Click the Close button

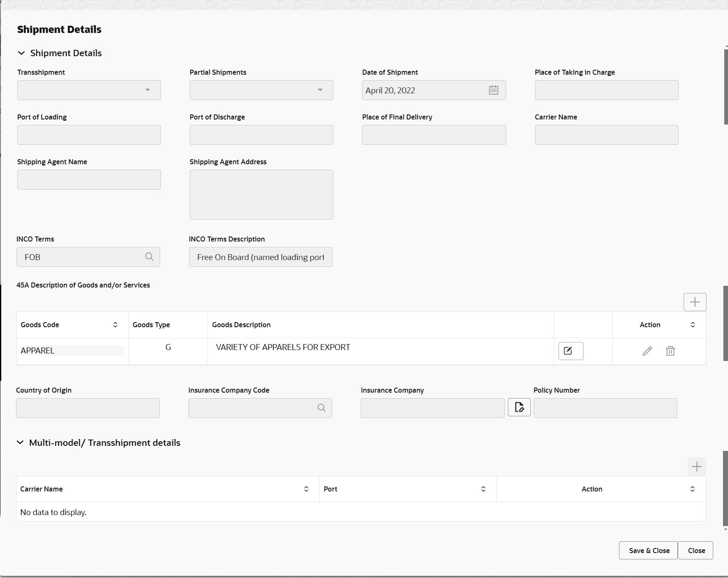point(696,550)
